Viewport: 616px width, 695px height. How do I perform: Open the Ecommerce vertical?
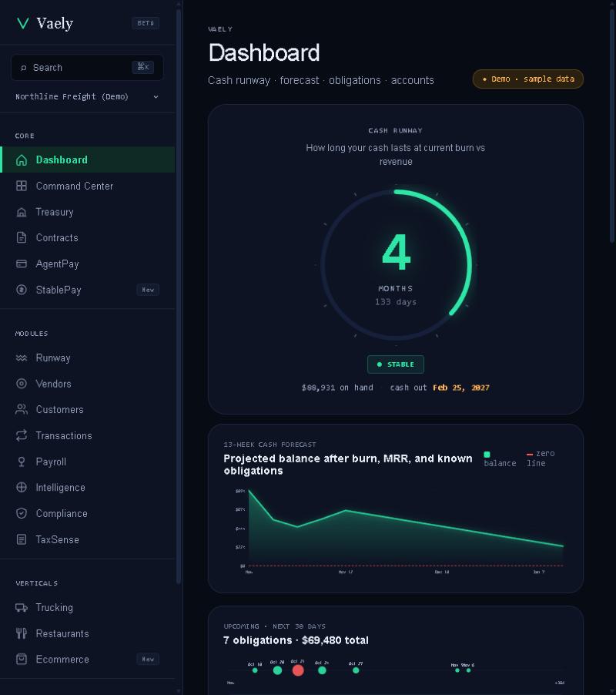[88, 659]
